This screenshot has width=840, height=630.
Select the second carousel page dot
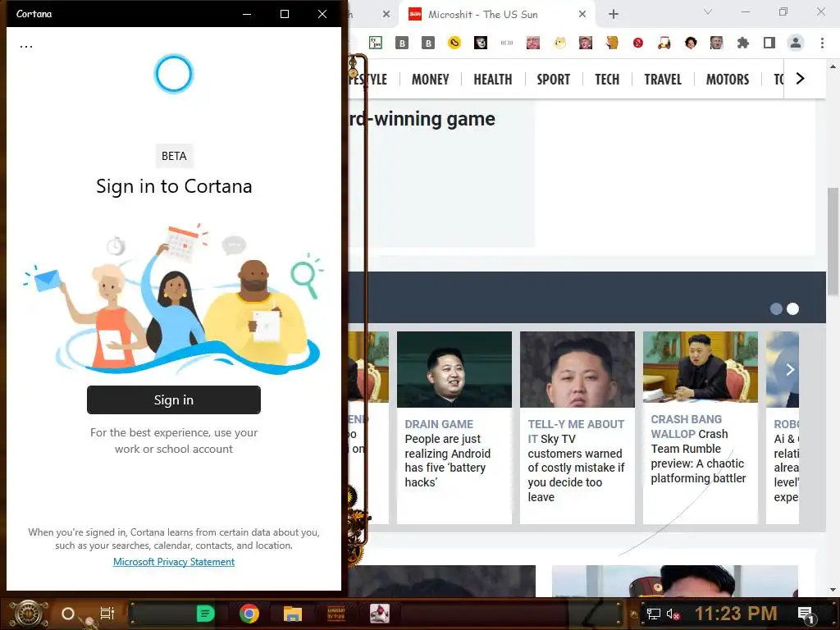click(793, 309)
